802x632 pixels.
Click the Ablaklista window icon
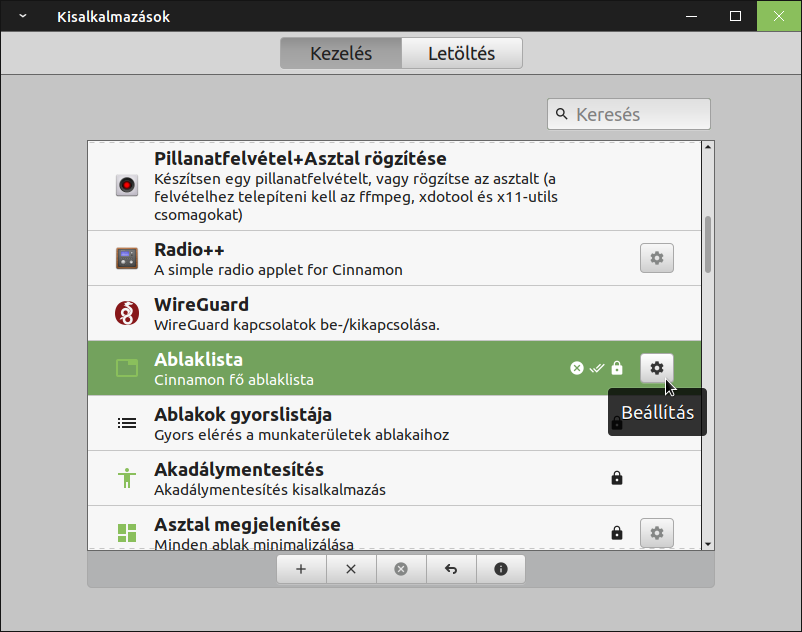(x=127, y=368)
